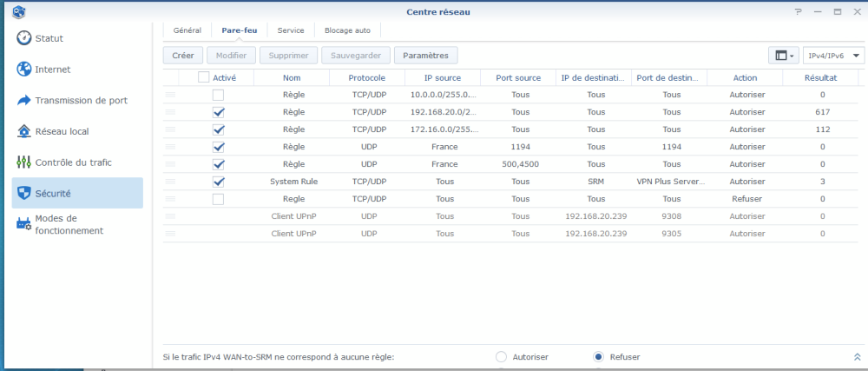
Task: Open Modes de fonctionnement icon
Action: 24,224
